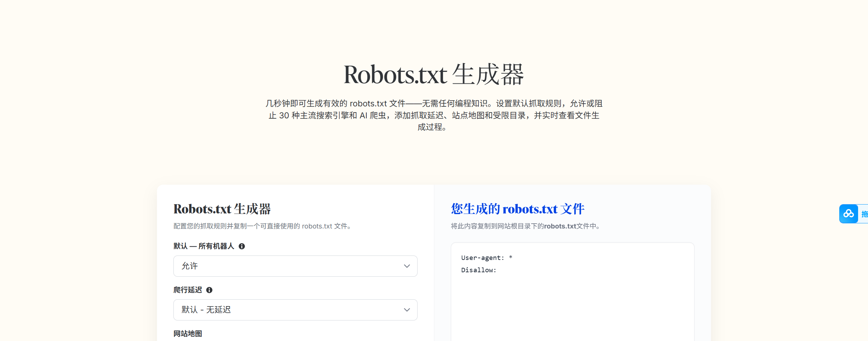Click the page heading 'Robots.txt 生成器' at top
The width and height of the screenshot is (868, 341).
pyautogui.click(x=434, y=75)
